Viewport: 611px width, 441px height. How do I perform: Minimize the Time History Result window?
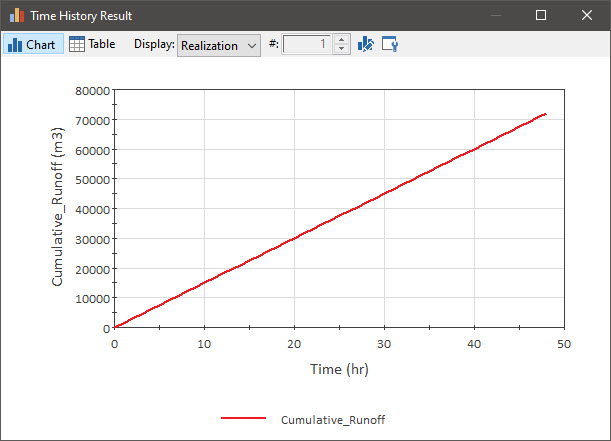coord(496,15)
